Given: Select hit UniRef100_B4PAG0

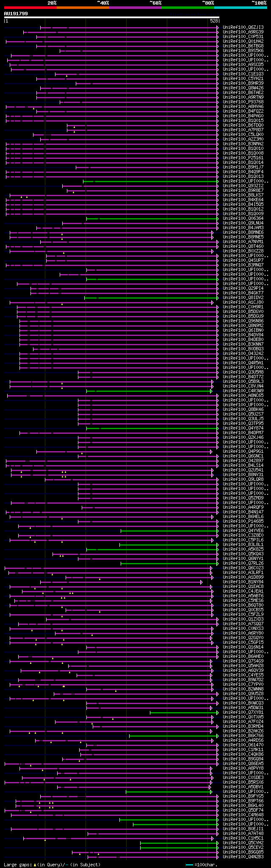Looking at the screenshot, I should point(243,116).
